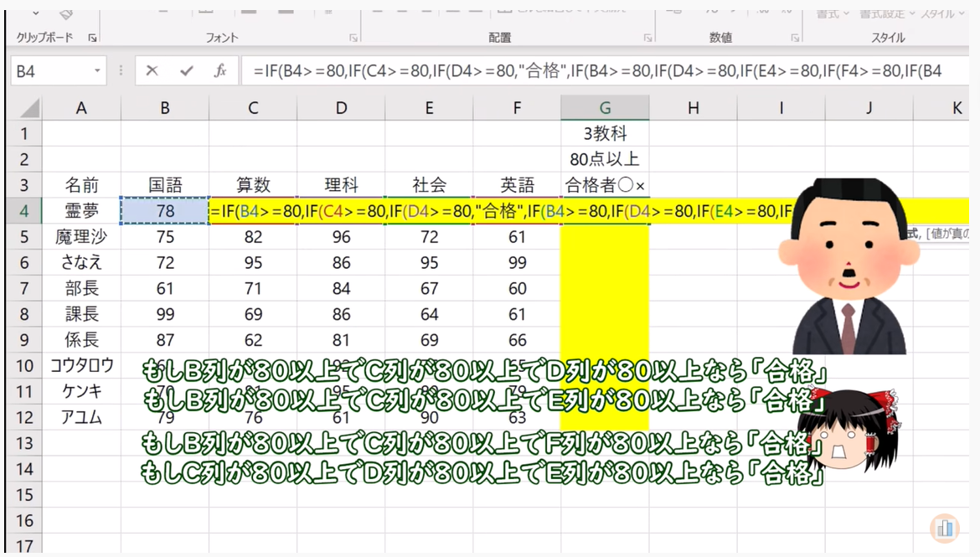Select row 4 header
The image size is (980, 557).
24,211
